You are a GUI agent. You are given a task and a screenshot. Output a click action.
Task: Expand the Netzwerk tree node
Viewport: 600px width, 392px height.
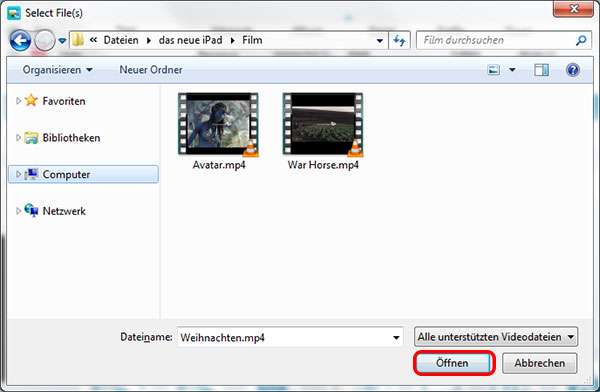click(18, 211)
